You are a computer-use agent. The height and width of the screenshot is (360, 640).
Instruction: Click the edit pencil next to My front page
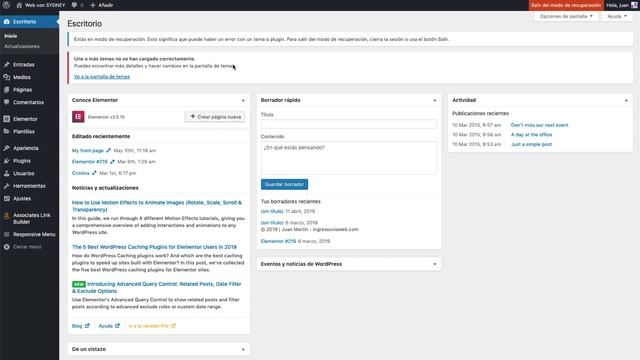pos(109,151)
